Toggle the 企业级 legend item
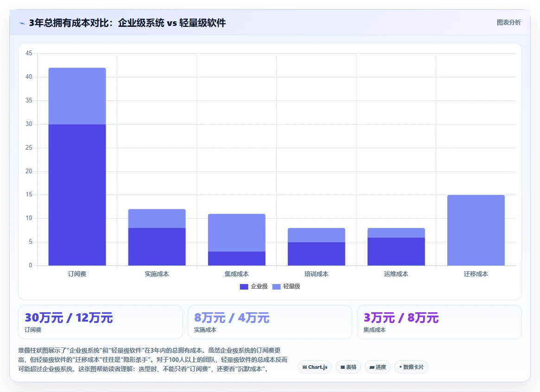This screenshot has height=392, width=540. click(x=254, y=286)
